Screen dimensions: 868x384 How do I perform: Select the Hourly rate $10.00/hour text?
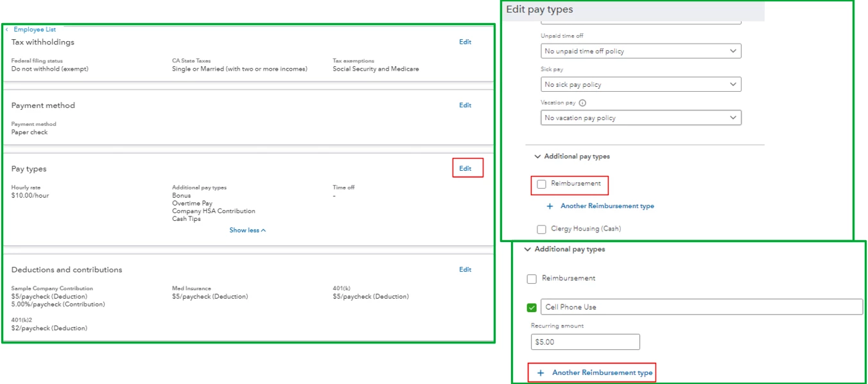30,195
